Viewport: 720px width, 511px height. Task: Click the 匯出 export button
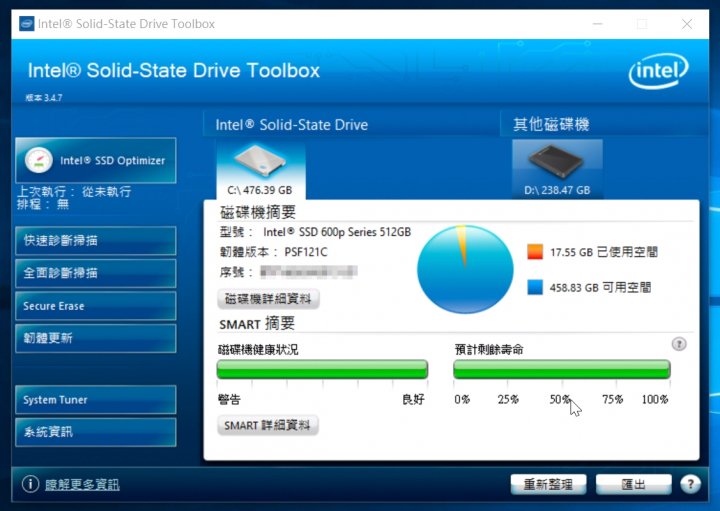pos(634,484)
